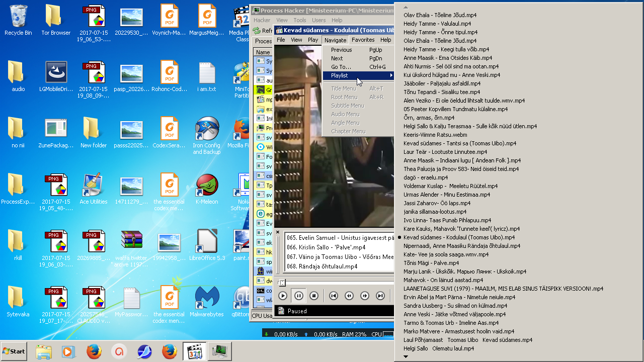Select 'Go To...' in Navigate menu
This screenshot has height=362, width=644.
coord(341,67)
